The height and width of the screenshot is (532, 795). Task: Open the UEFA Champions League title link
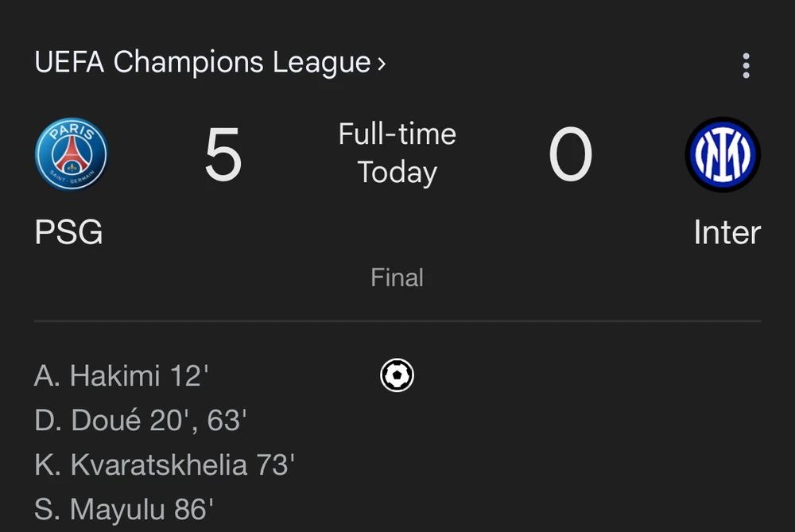point(202,63)
